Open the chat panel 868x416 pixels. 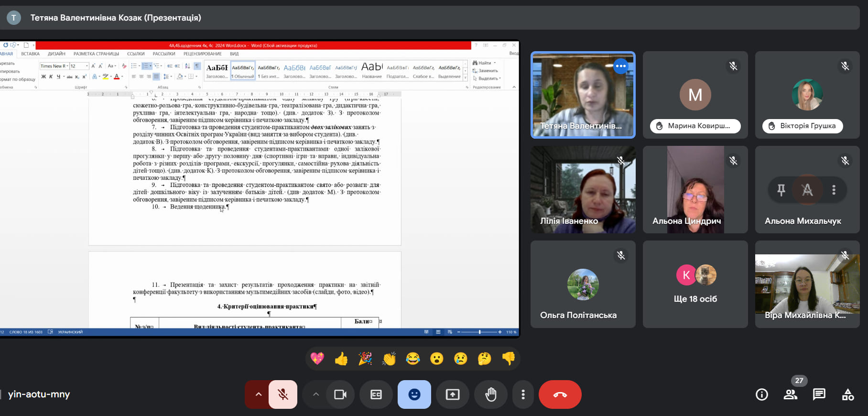[819, 394]
